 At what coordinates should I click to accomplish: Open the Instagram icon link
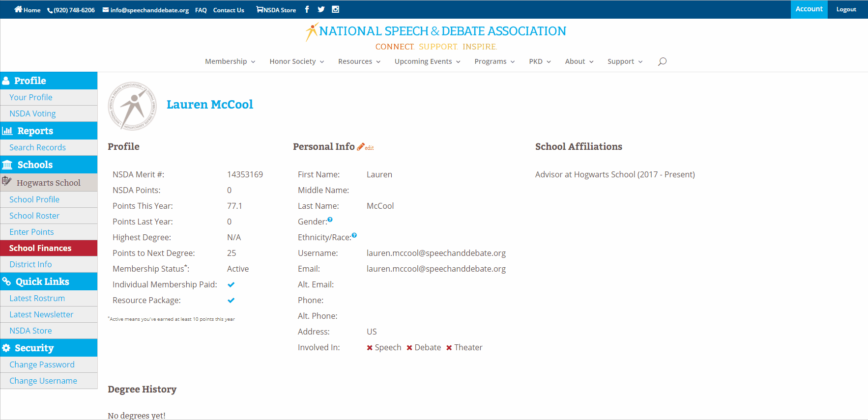[x=335, y=9]
